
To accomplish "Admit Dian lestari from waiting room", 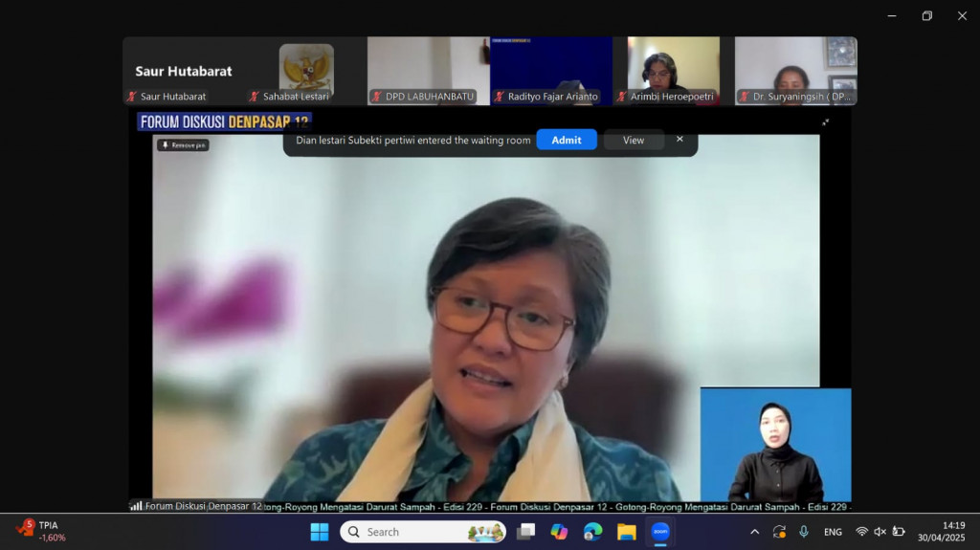I will tap(566, 140).
